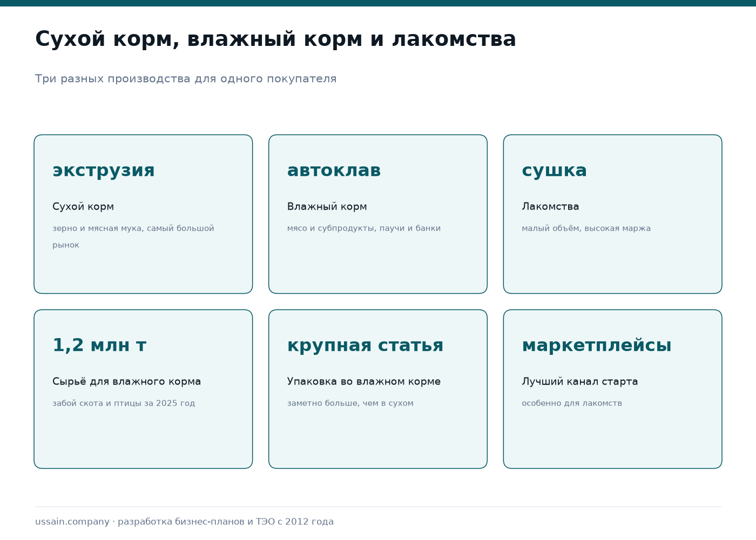Click the text "особенно для лакомств"

pos(572,403)
